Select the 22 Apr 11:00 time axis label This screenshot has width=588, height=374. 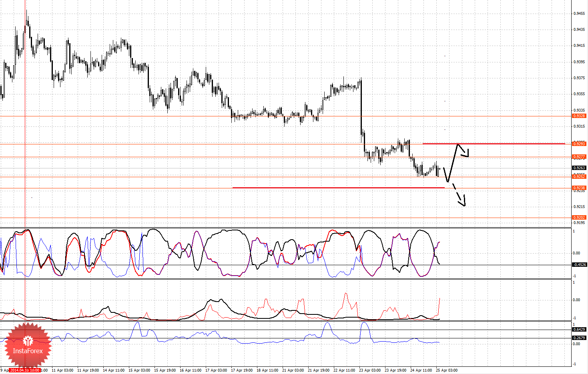(x=344, y=370)
